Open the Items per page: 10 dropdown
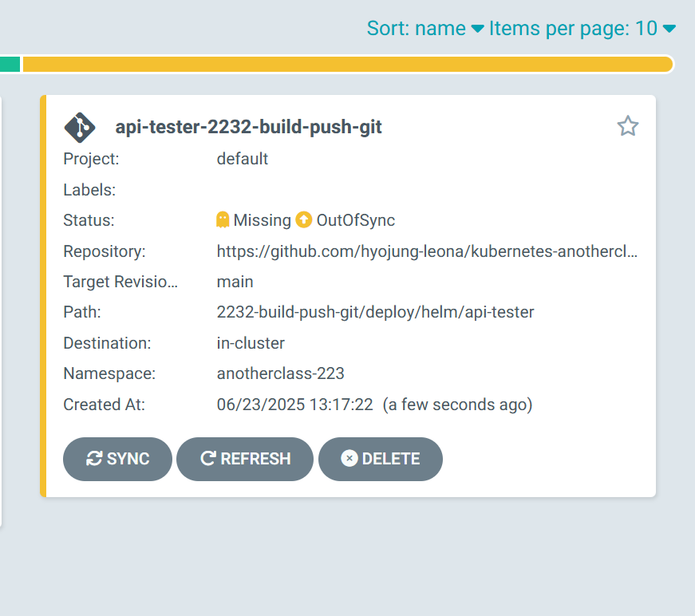Viewport: 695px width, 616px height. (582, 29)
